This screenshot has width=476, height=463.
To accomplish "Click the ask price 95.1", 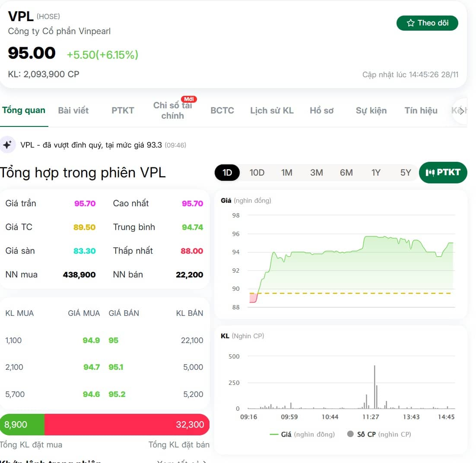I will click(116, 367).
